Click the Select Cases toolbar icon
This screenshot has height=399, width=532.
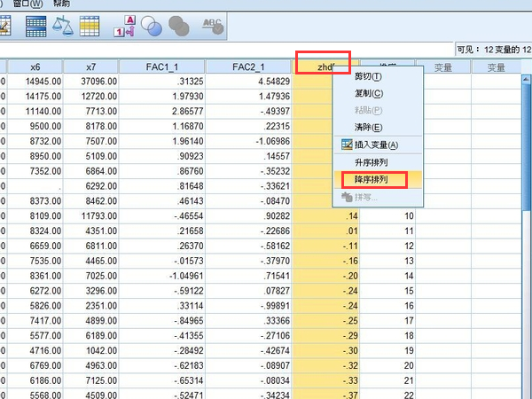click(x=90, y=26)
